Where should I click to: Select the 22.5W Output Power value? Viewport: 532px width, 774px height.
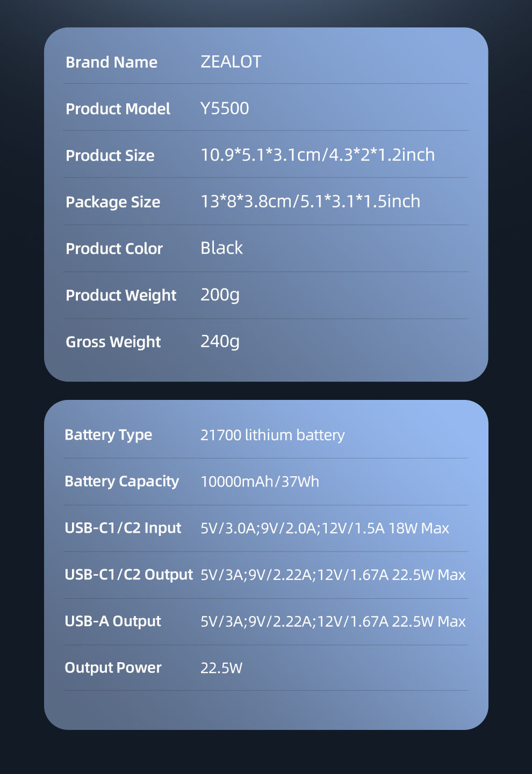point(221,668)
